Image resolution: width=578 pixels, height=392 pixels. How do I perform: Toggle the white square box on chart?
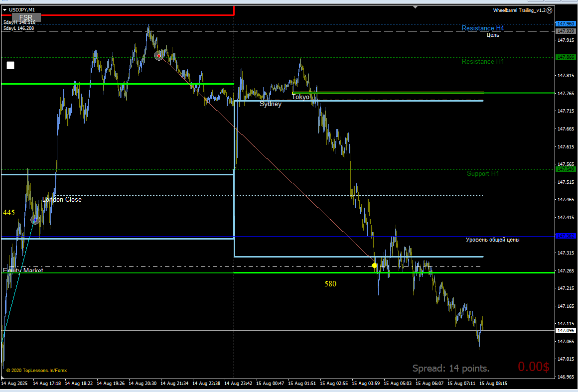coord(10,65)
